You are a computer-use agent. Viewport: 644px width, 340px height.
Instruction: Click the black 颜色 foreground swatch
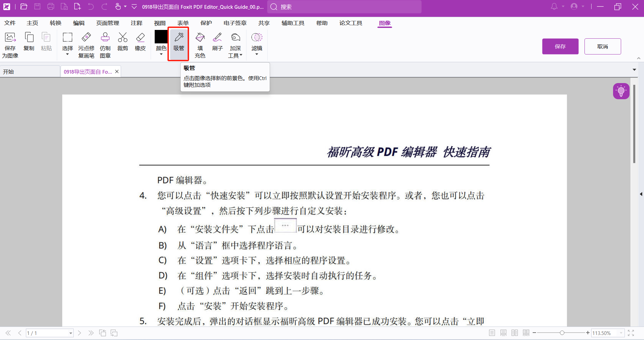161,37
